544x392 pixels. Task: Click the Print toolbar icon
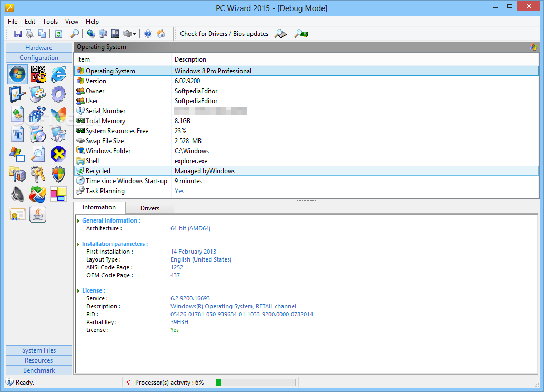point(30,34)
